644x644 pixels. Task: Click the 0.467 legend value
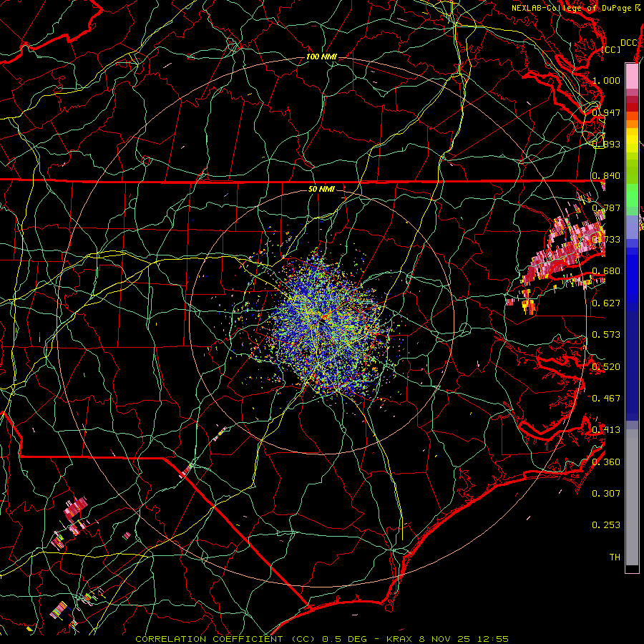pyautogui.click(x=606, y=398)
